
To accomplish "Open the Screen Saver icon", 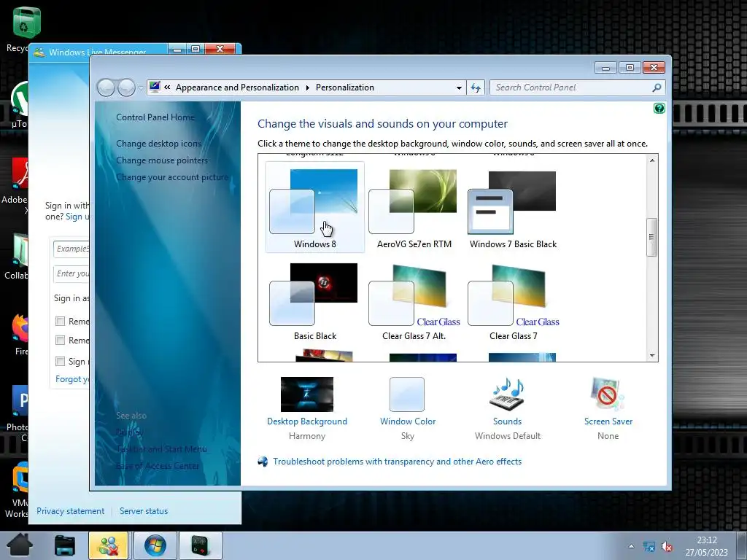I will tap(608, 394).
